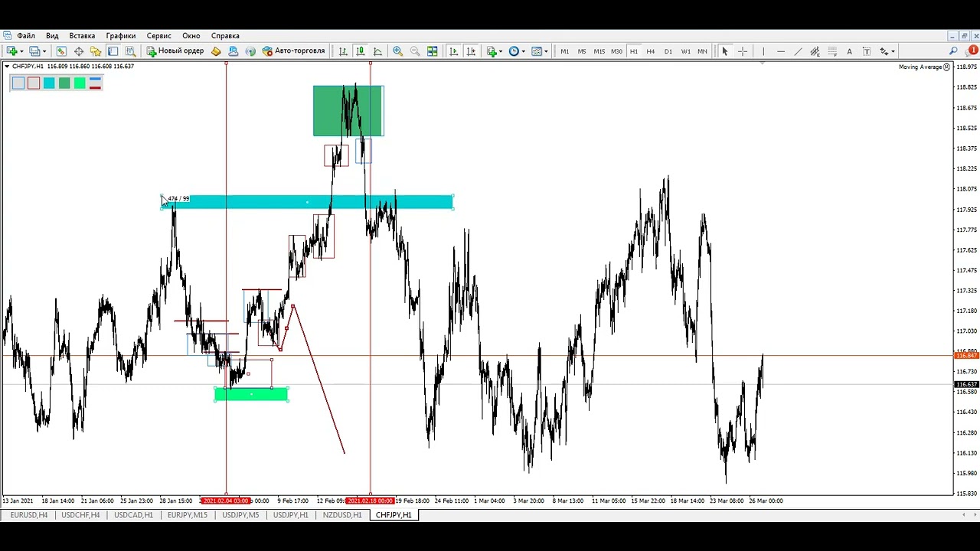This screenshot has height=551, width=980.
Task: Open the Справка menu
Action: (x=225, y=36)
